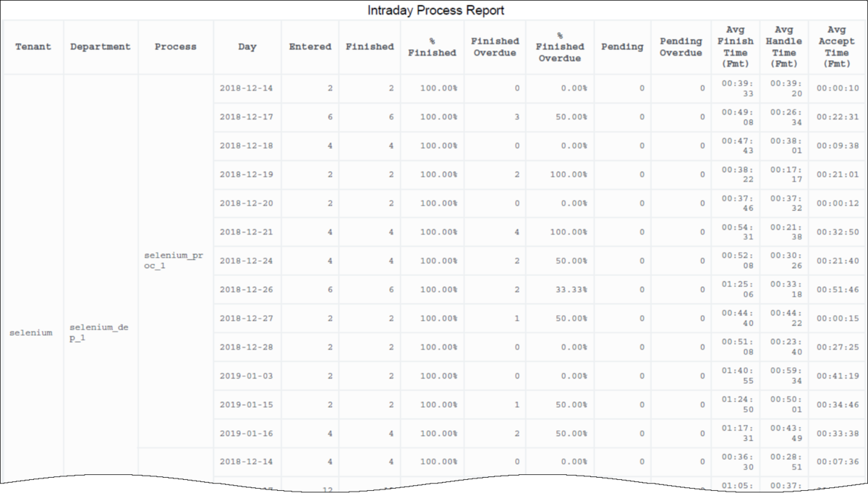
Task: Click the Tenant column header
Action: (x=33, y=46)
